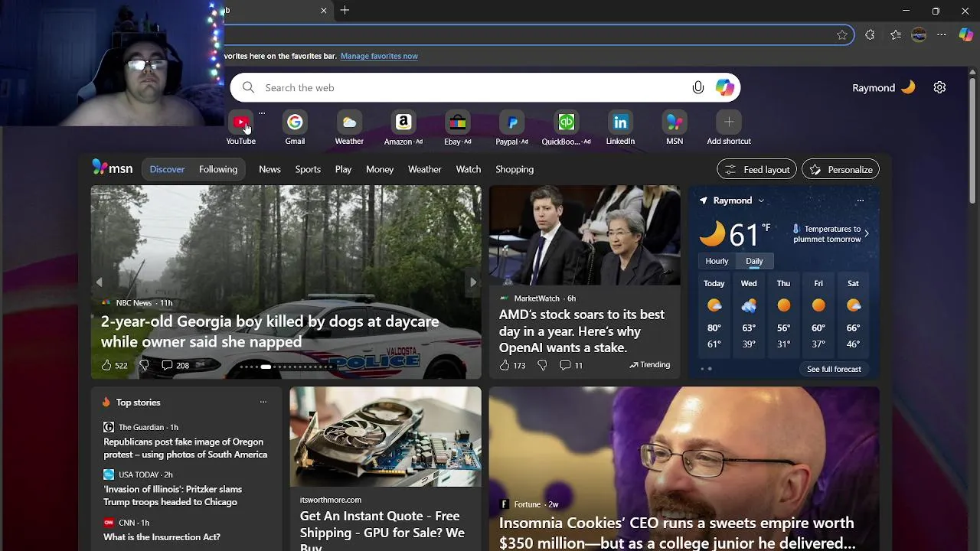The width and height of the screenshot is (980, 551).
Task: Open the Insomnia Cookies CEO story
Action: click(x=677, y=533)
